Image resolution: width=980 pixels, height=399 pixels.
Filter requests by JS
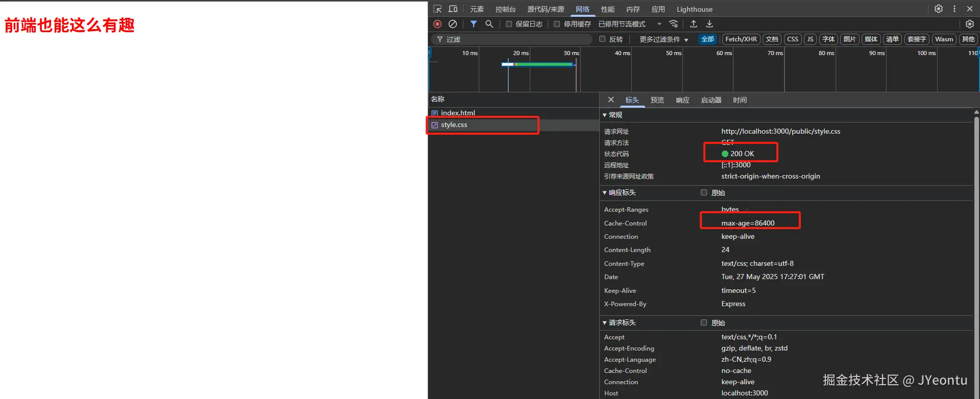pyautogui.click(x=810, y=39)
